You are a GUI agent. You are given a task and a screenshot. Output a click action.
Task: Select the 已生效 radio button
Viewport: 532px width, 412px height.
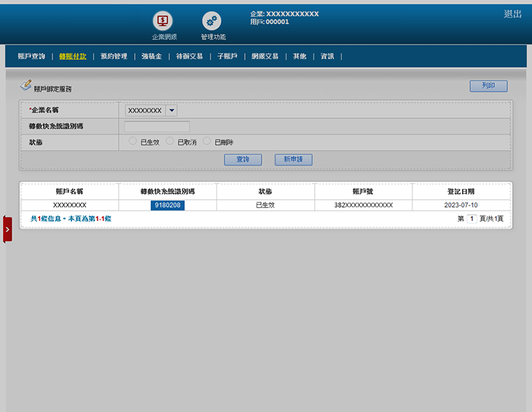pyautogui.click(x=133, y=141)
